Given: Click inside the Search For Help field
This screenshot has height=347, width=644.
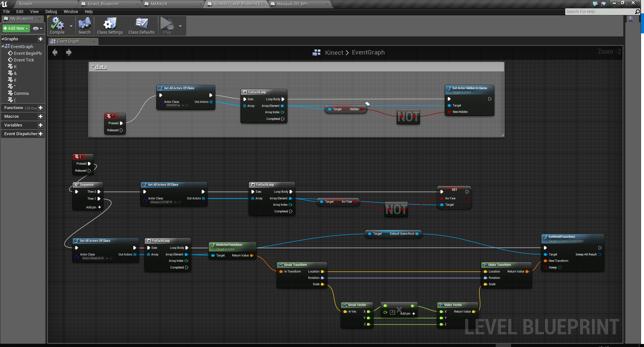Looking at the screenshot, I should click(599, 12).
